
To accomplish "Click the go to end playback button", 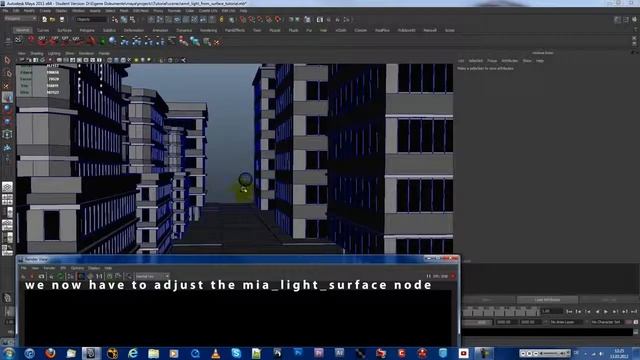I will [x=634, y=311].
